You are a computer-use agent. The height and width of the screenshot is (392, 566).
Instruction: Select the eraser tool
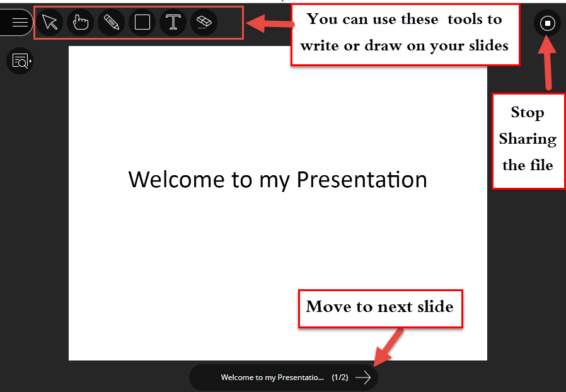pyautogui.click(x=204, y=22)
